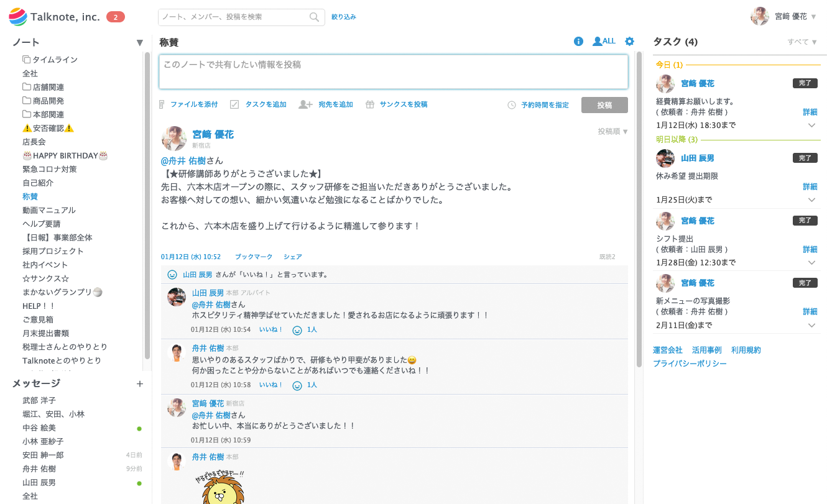Click the magnifier search icon
The width and height of the screenshot is (827, 504).
coord(315,17)
